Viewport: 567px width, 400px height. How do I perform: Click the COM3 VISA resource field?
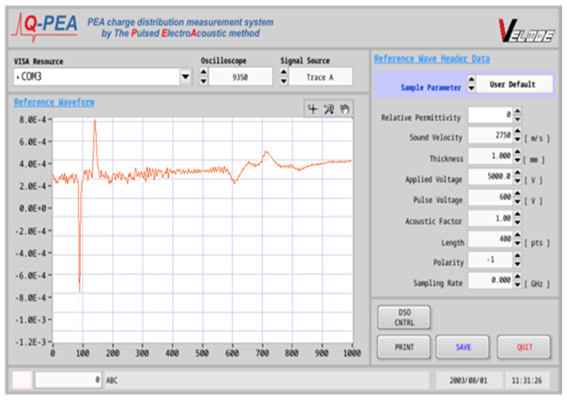click(x=97, y=77)
